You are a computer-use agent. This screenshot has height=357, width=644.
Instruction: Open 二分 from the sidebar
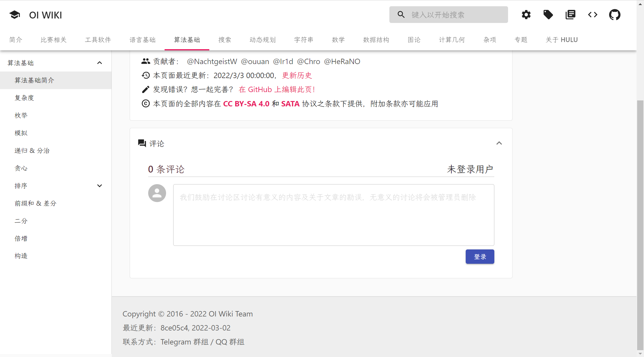coord(21,221)
